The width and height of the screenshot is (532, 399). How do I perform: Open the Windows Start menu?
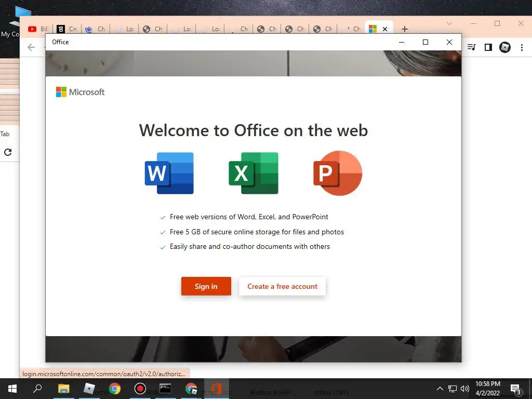pyautogui.click(x=12, y=389)
